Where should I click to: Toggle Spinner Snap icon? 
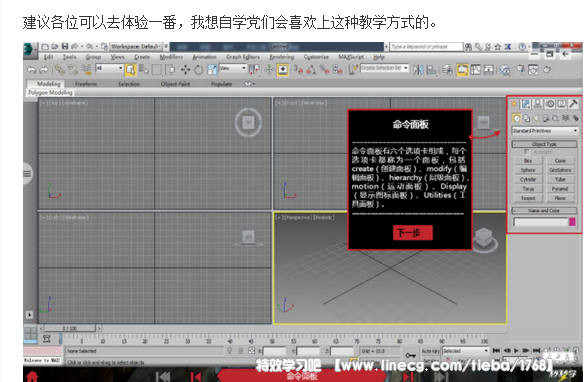pos(337,70)
